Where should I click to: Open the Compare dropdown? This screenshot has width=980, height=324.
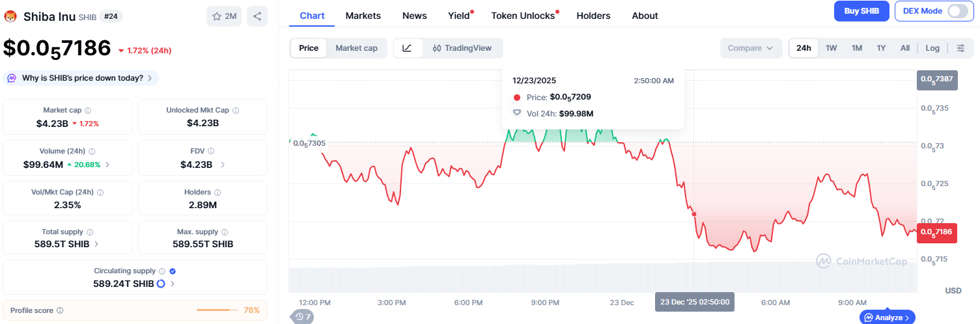(751, 48)
